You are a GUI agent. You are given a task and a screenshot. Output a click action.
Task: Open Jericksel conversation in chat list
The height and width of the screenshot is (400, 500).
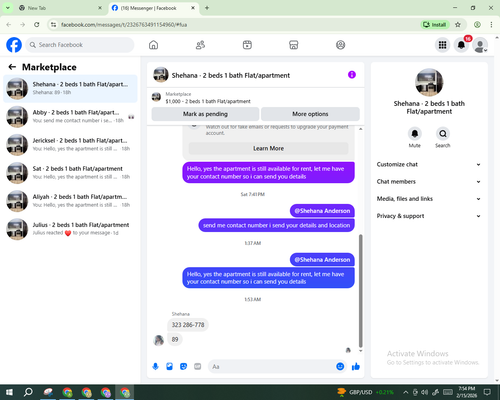click(x=70, y=145)
